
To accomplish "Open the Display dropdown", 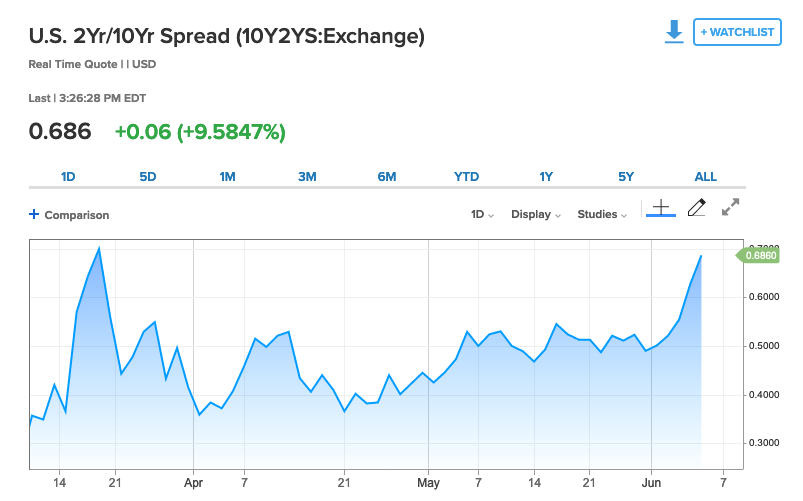I will (x=535, y=215).
